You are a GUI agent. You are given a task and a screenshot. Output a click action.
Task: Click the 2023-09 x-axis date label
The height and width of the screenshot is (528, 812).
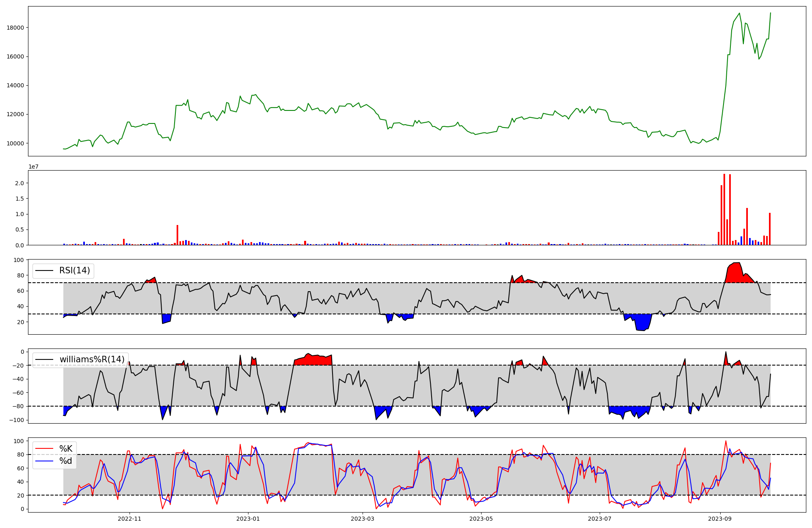coord(720,519)
